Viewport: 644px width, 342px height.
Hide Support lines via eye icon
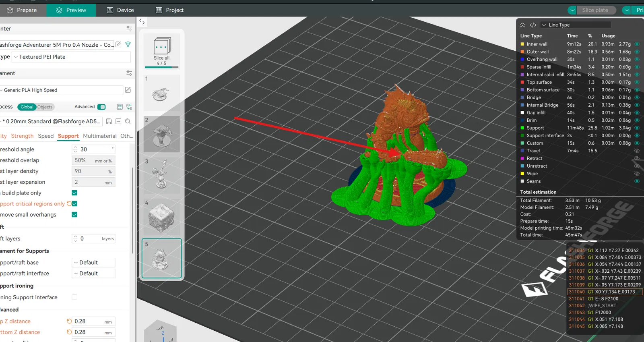coord(637,128)
